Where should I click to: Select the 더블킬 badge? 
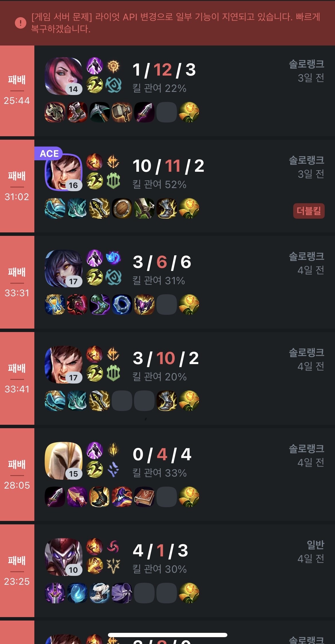pos(309,211)
